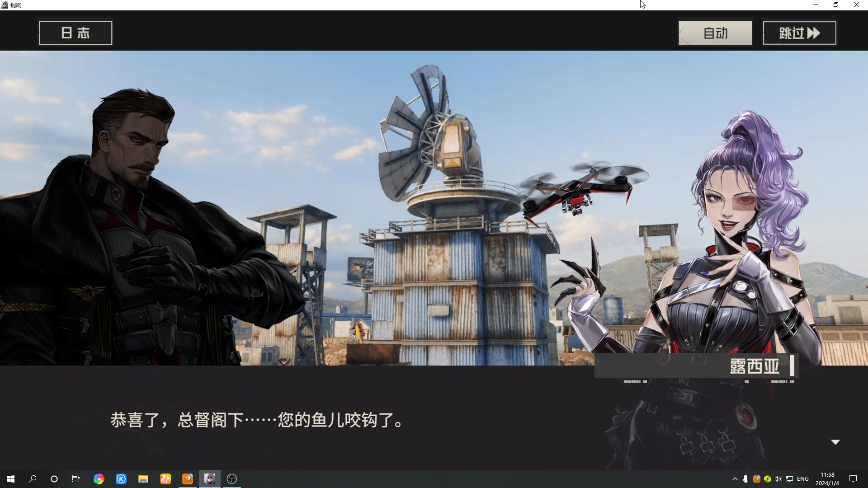
Task: Open the volume slider from the tray
Action: [778, 479]
